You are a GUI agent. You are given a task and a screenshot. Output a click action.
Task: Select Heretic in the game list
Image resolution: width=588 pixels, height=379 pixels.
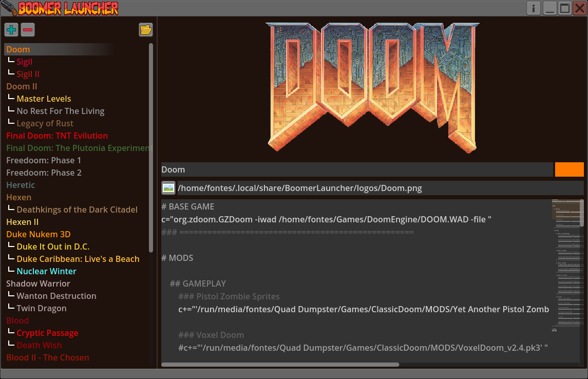[21, 184]
